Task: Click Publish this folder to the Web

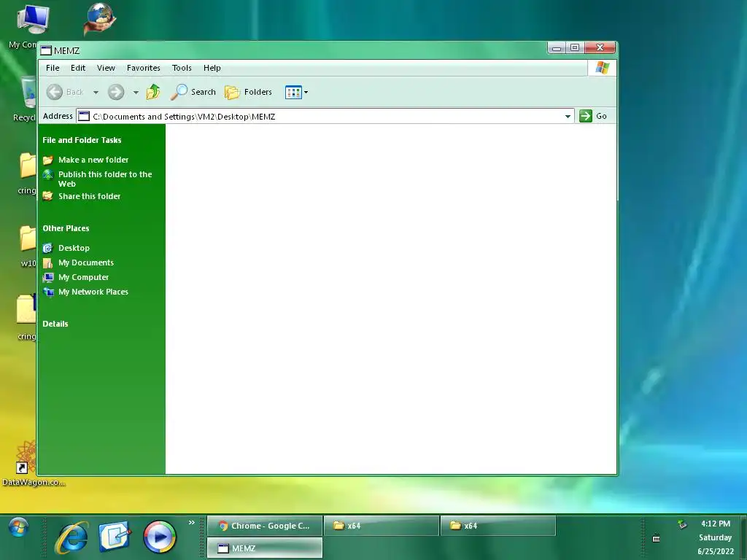Action: (105, 179)
